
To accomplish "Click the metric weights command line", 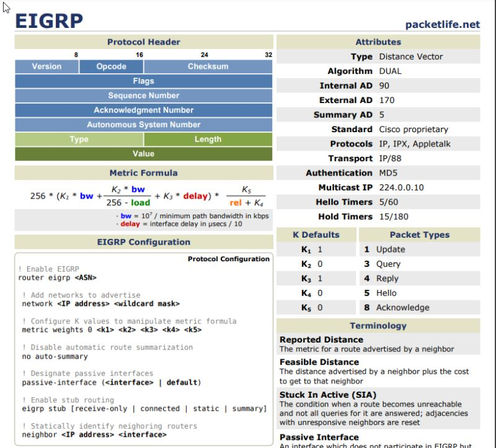I will 112,330.
